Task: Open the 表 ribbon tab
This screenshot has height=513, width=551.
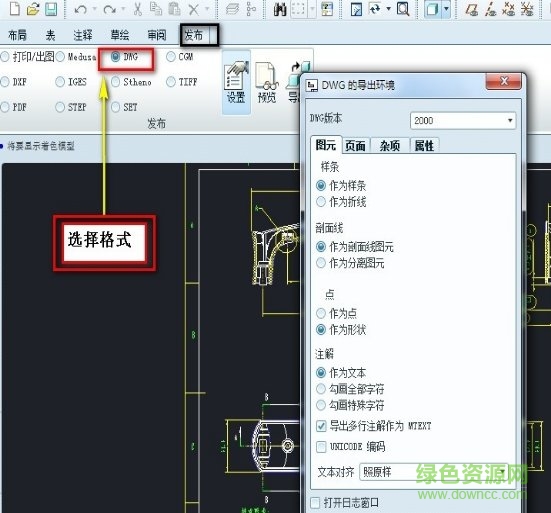Action: point(50,35)
